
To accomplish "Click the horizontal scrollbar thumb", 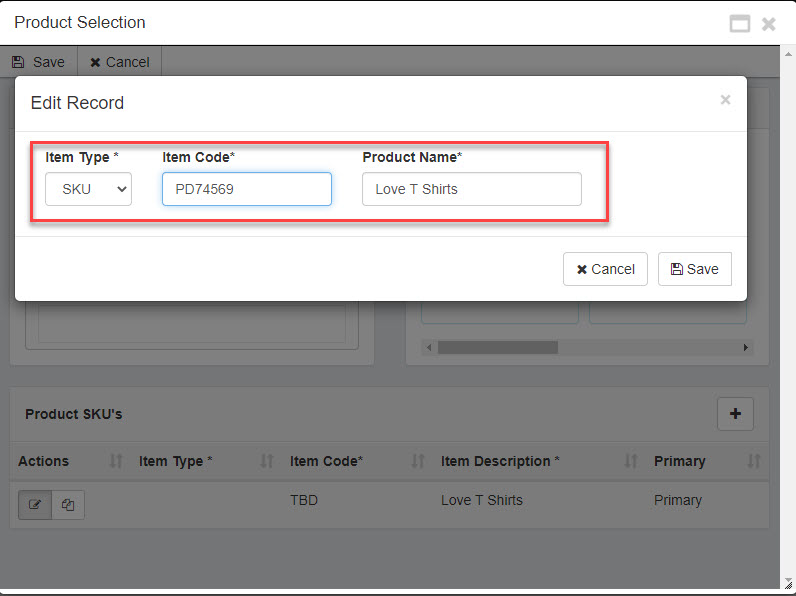I will (x=498, y=347).
